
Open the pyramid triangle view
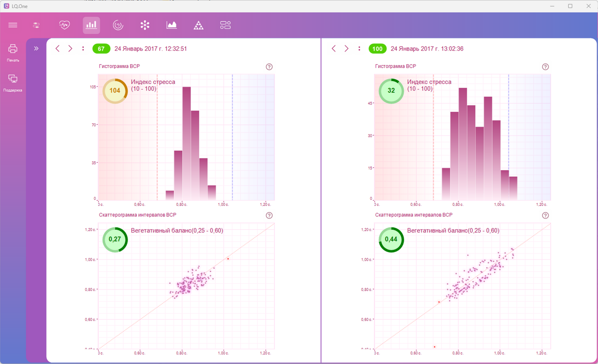pyautogui.click(x=199, y=25)
